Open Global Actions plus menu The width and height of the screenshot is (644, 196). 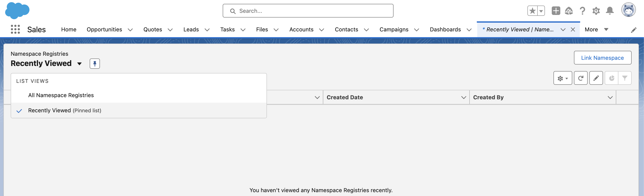pyautogui.click(x=556, y=11)
